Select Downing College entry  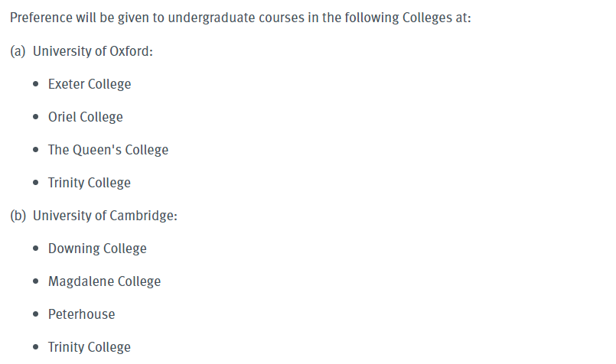coord(97,249)
